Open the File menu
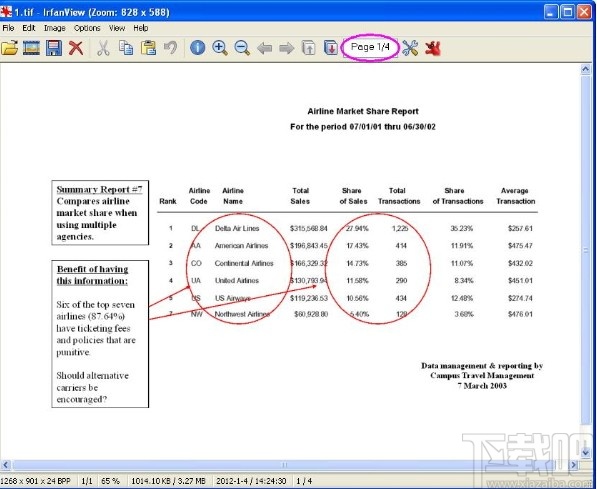This screenshot has height=489, width=597. click(8, 28)
